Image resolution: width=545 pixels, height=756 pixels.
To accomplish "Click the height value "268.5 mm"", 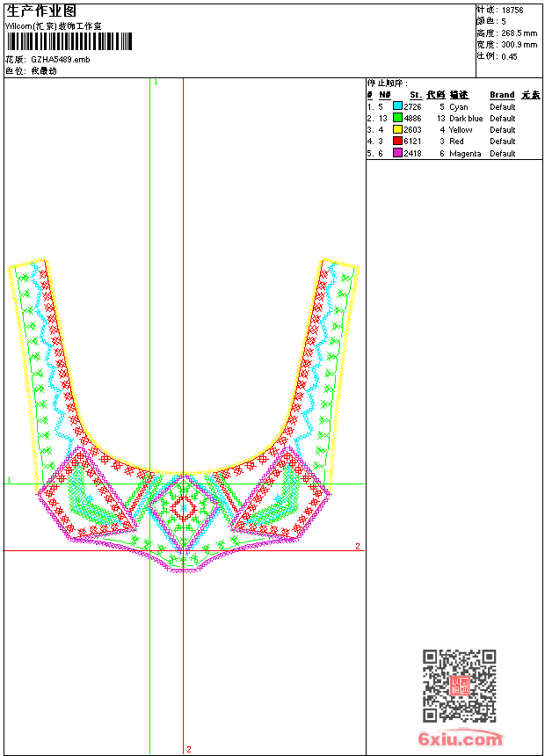I will [519, 33].
